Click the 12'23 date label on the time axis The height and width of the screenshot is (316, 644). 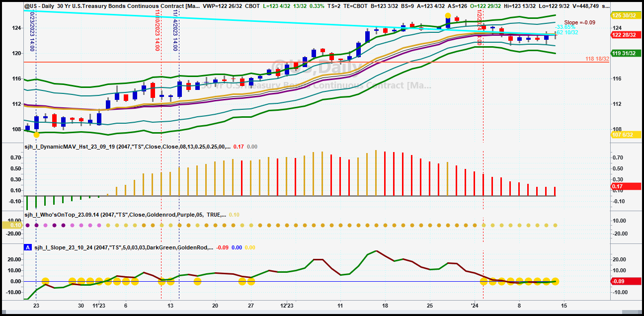click(287, 306)
